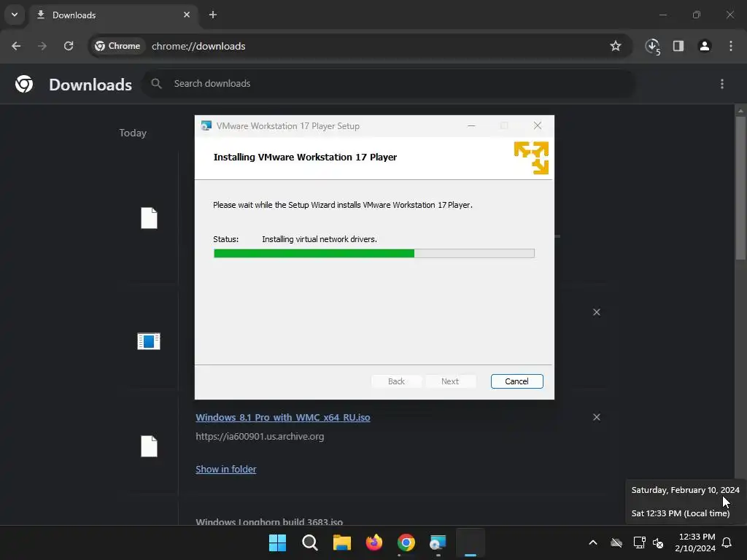Image resolution: width=747 pixels, height=560 pixels.
Task: Click the Chrome downloads page scrollbar
Action: (740, 189)
